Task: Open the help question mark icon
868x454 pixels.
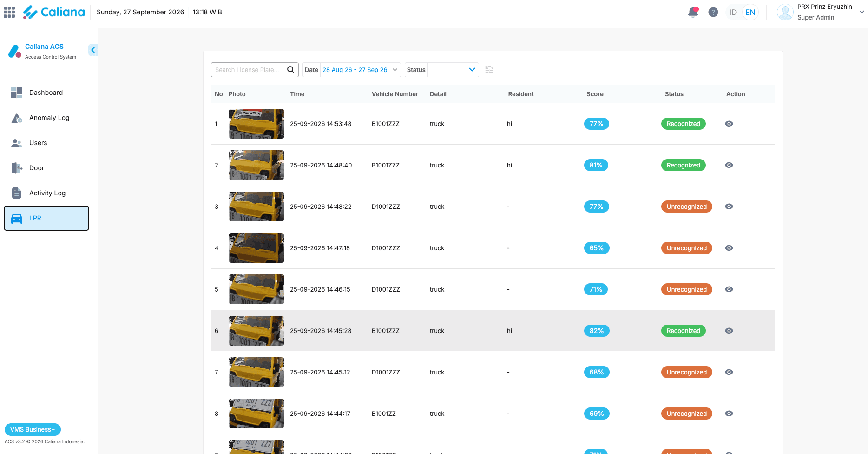Action: [x=713, y=12]
